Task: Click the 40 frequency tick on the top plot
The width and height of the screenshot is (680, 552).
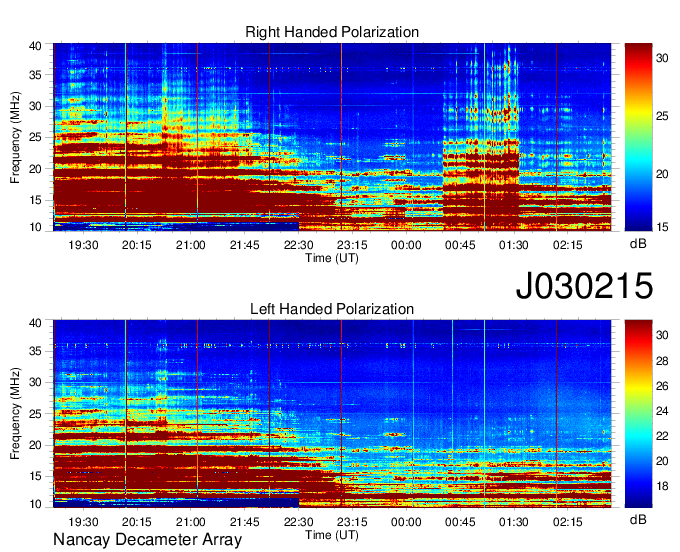Action: 36,46
